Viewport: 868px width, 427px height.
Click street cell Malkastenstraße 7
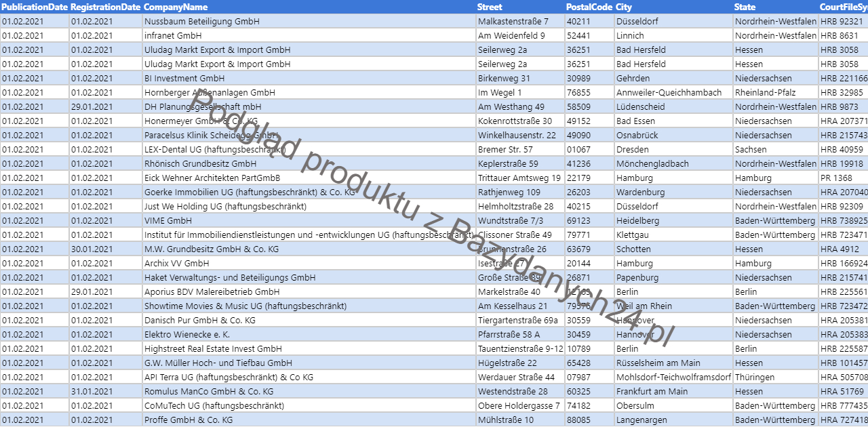coord(520,21)
